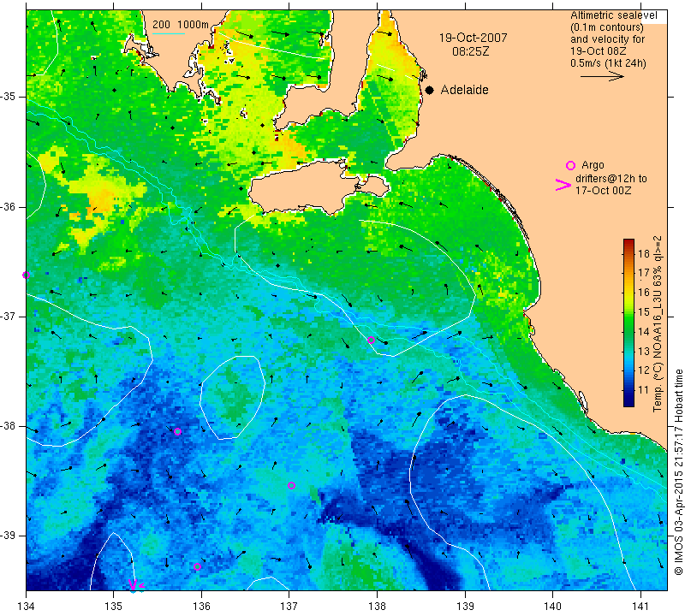Click the 15 tick label on the color bar
685x616 pixels.
pyautogui.click(x=644, y=311)
